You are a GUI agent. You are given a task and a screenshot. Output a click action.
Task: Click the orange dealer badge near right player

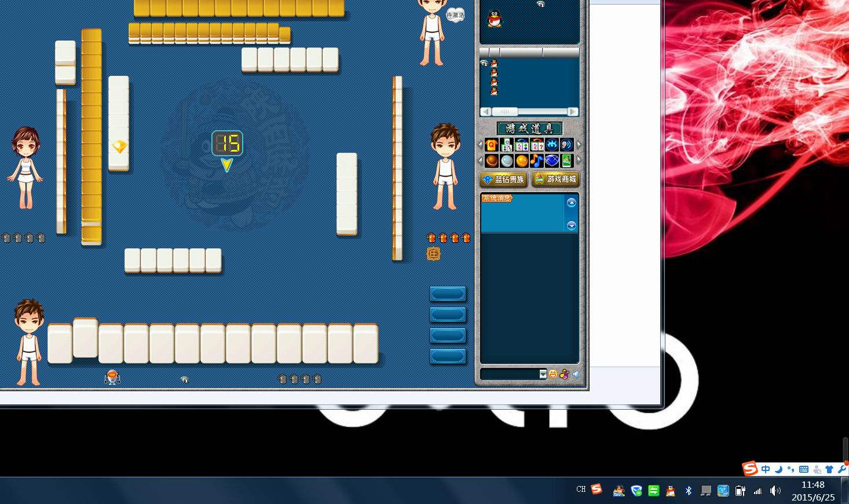point(433,253)
